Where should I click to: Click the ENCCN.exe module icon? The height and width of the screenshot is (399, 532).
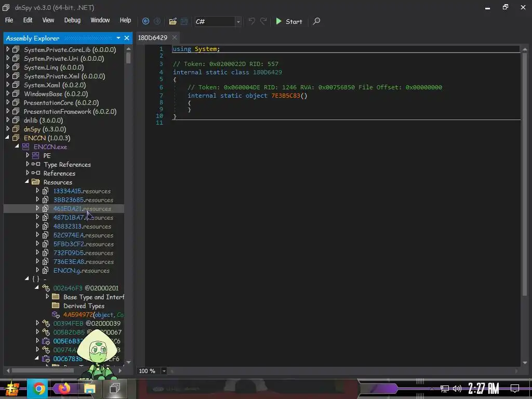point(25,147)
